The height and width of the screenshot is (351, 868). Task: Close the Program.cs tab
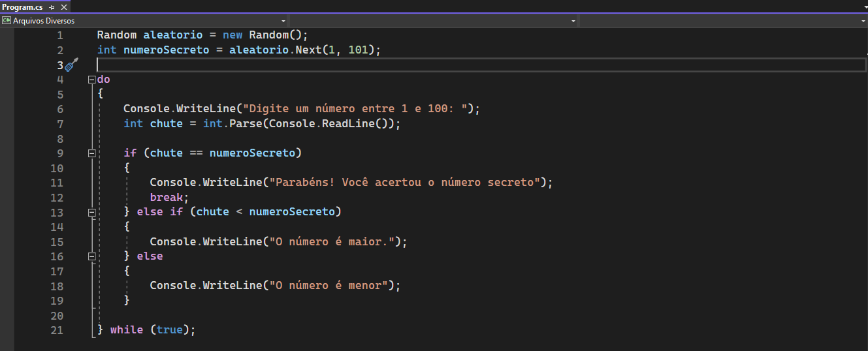coord(63,7)
